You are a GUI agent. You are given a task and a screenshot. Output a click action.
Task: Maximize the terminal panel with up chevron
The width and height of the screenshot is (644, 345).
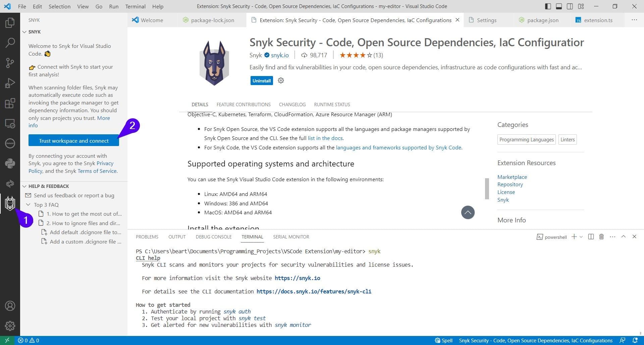point(624,236)
